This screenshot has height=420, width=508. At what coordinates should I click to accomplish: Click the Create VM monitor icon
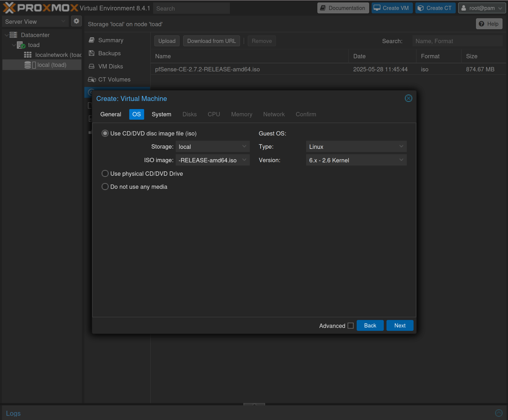coord(377,8)
